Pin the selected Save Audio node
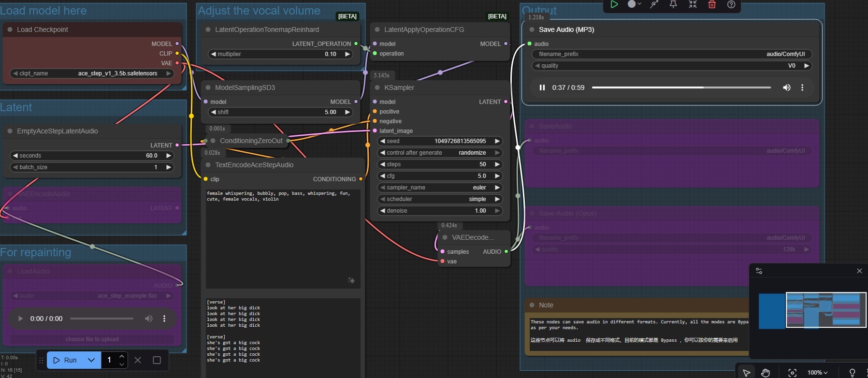Image resolution: width=868 pixels, height=378 pixels. (x=673, y=4)
